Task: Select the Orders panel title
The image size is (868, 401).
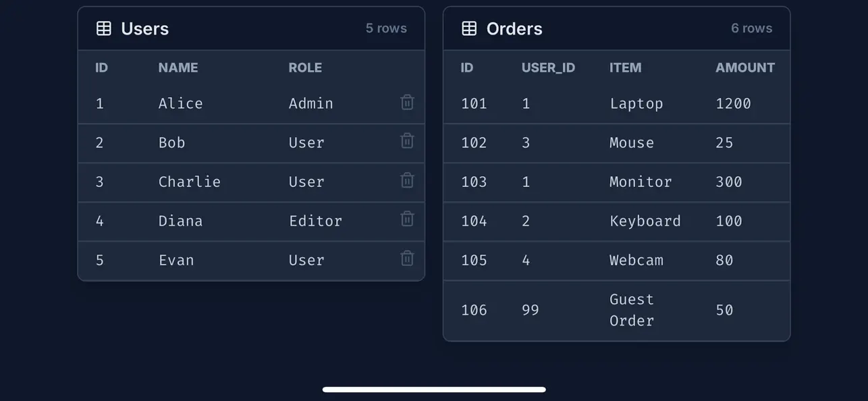Action: click(x=514, y=28)
